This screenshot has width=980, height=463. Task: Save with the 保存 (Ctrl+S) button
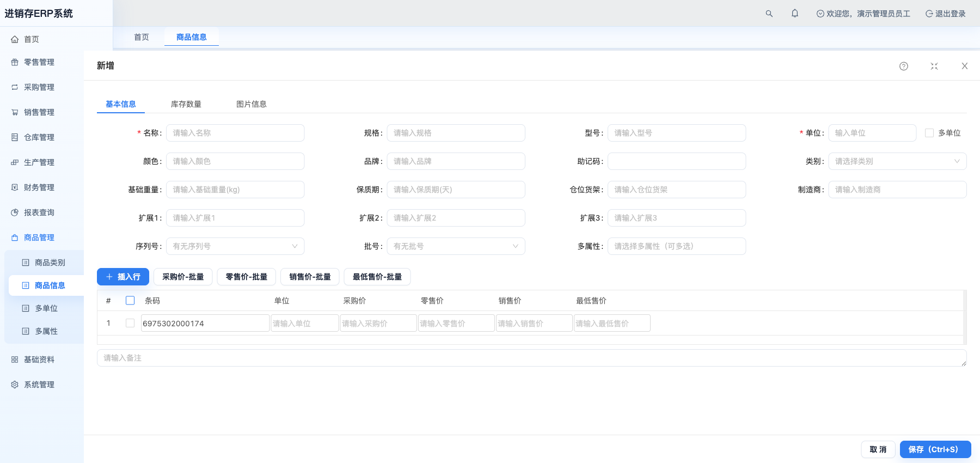pyautogui.click(x=935, y=449)
